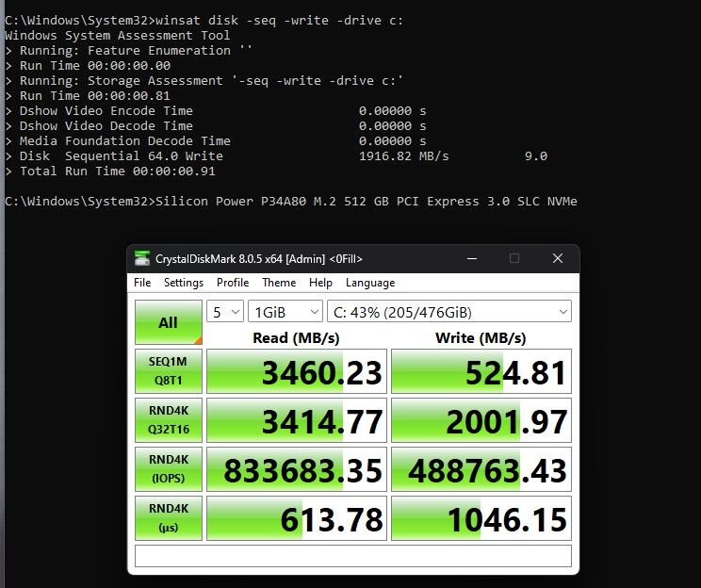Open the Theme menu
Screen dimensions: 701x588
279,283
